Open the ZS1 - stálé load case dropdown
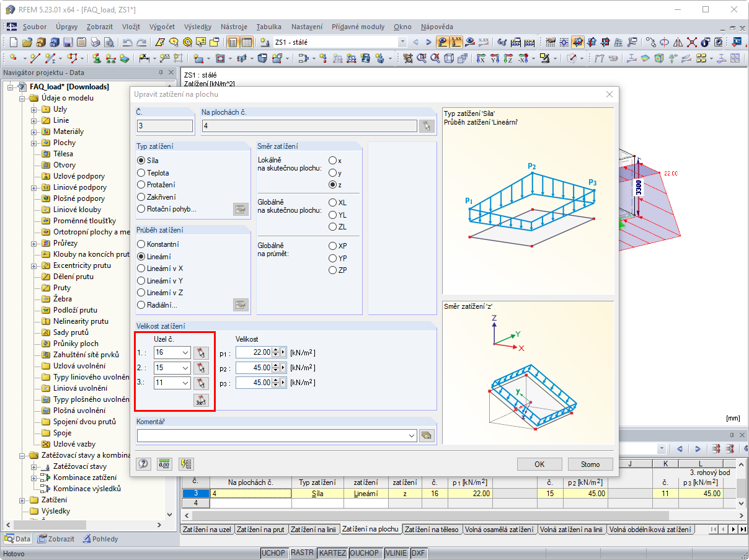Screen dimensions: 749x560 (x=402, y=42)
